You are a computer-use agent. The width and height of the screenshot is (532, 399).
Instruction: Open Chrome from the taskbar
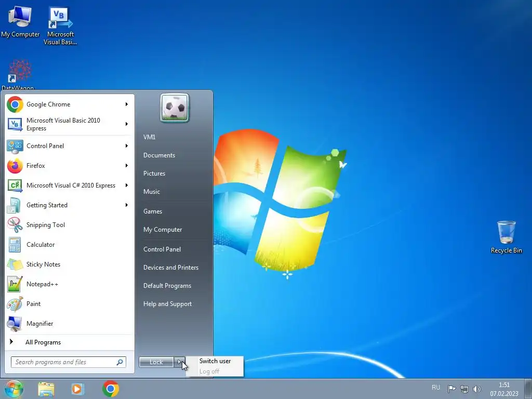point(111,389)
